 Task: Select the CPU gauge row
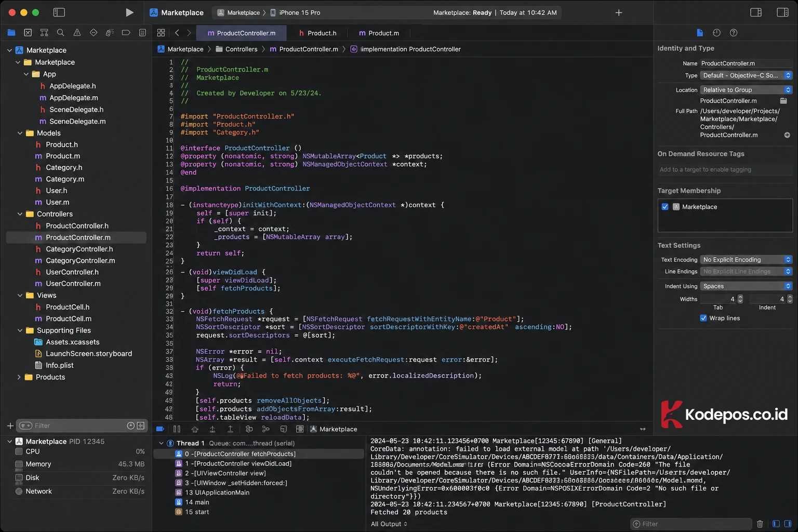80,451
